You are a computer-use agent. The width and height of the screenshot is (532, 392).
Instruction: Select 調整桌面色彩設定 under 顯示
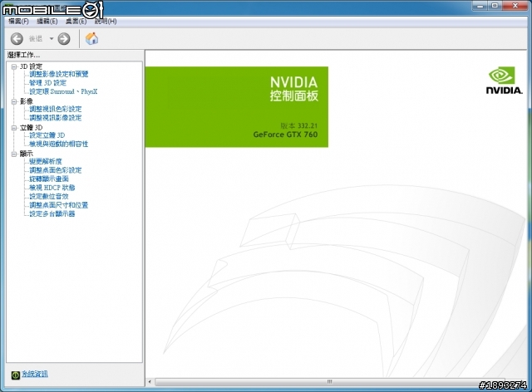point(56,170)
